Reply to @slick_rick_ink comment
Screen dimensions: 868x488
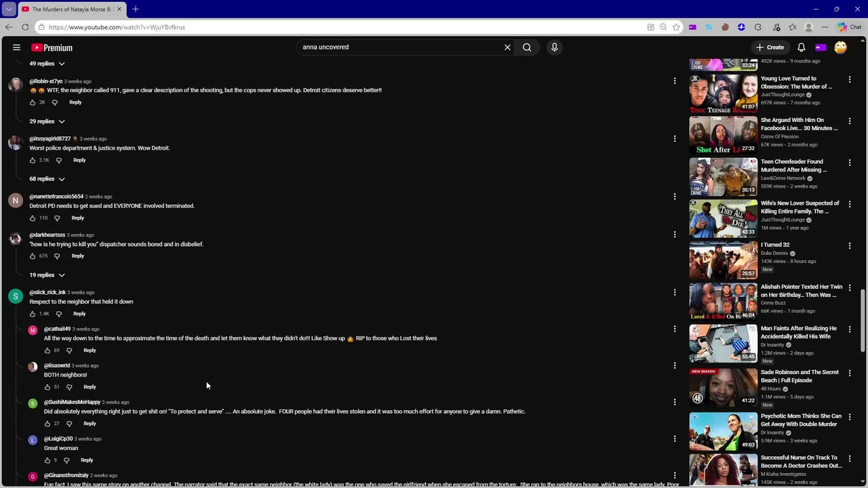point(79,314)
